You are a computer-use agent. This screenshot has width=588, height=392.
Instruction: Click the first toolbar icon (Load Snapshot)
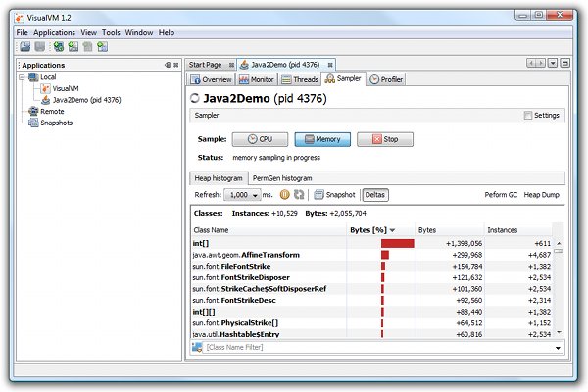coord(24,46)
